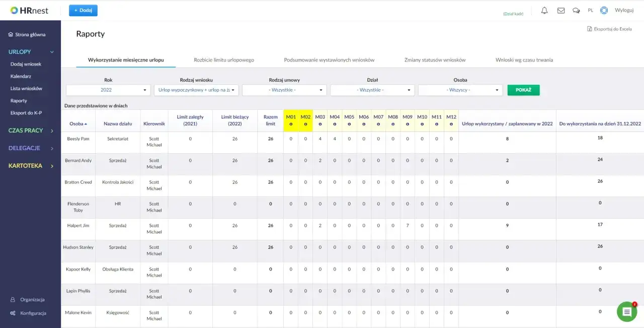Click the blue Dodaj button
This screenshot has width=644, height=328.
point(83,10)
